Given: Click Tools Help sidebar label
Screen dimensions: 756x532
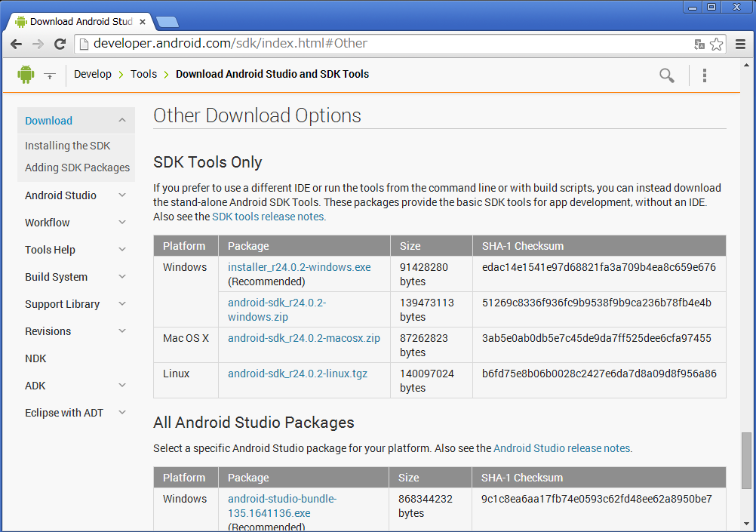Looking at the screenshot, I should [x=50, y=250].
